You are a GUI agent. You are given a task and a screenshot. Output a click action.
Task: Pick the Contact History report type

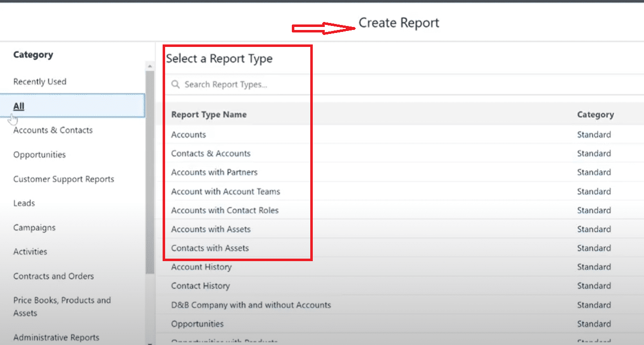click(x=201, y=286)
